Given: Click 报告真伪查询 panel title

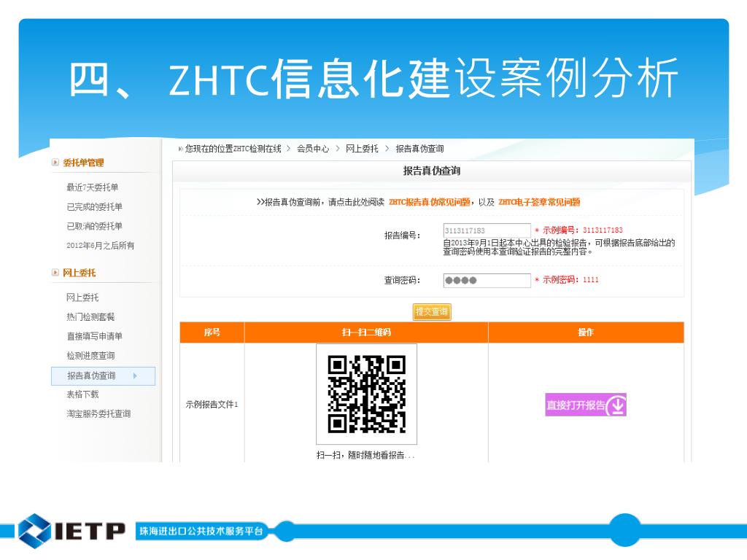Looking at the screenshot, I should click(432, 171).
